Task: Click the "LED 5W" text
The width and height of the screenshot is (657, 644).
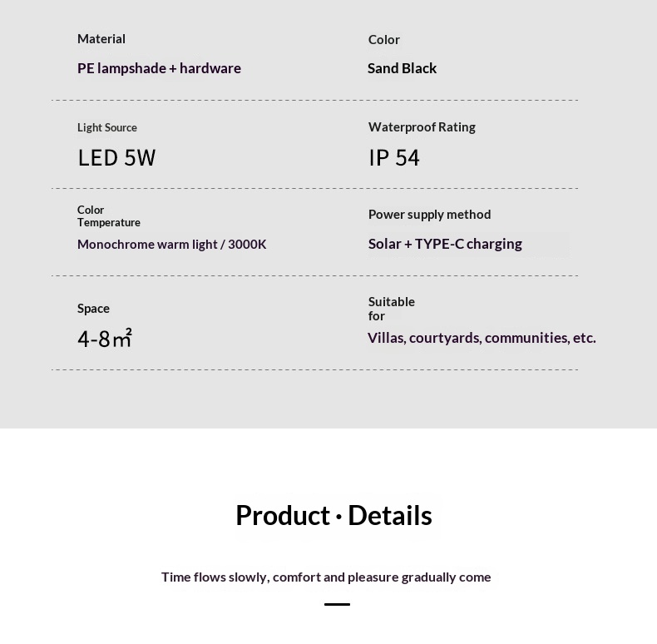Action: 116,157
